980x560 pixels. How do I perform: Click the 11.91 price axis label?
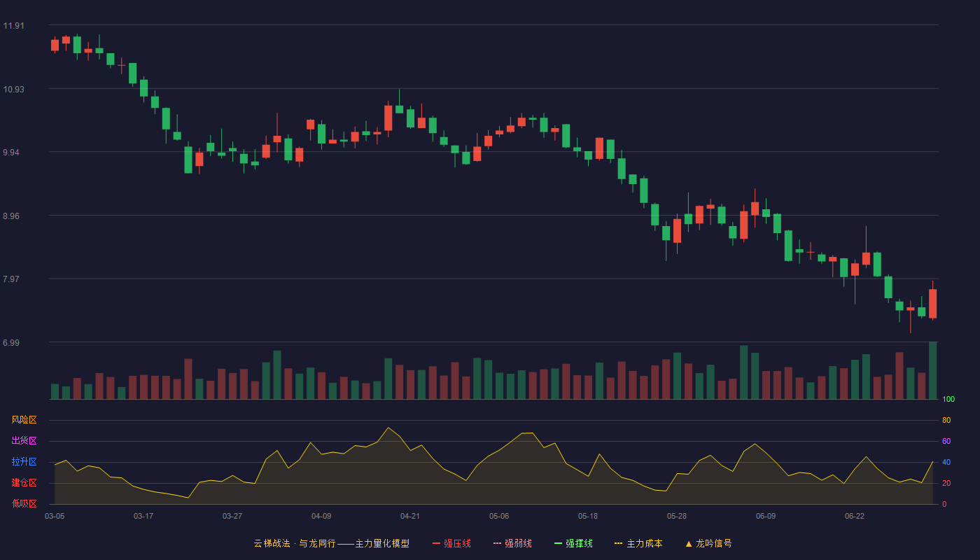click(13, 26)
